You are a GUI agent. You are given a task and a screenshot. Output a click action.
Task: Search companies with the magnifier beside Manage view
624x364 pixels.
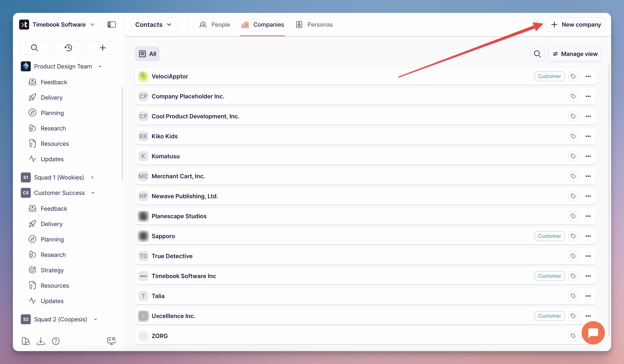click(x=537, y=54)
